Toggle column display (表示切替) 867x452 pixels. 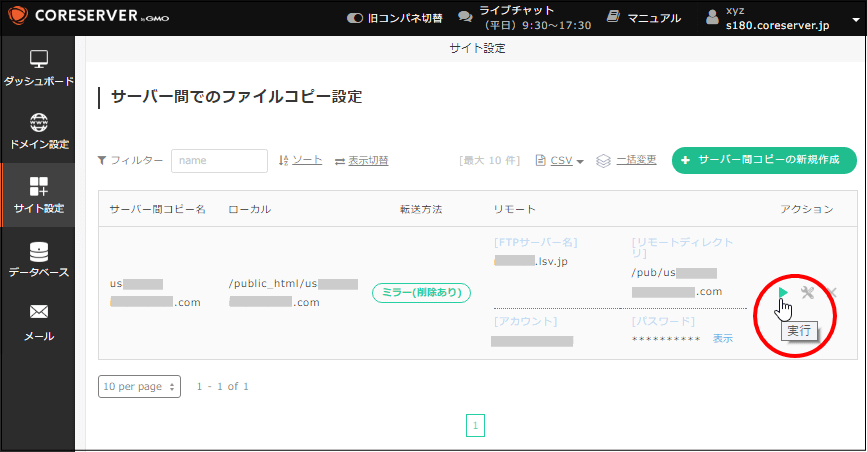click(361, 160)
